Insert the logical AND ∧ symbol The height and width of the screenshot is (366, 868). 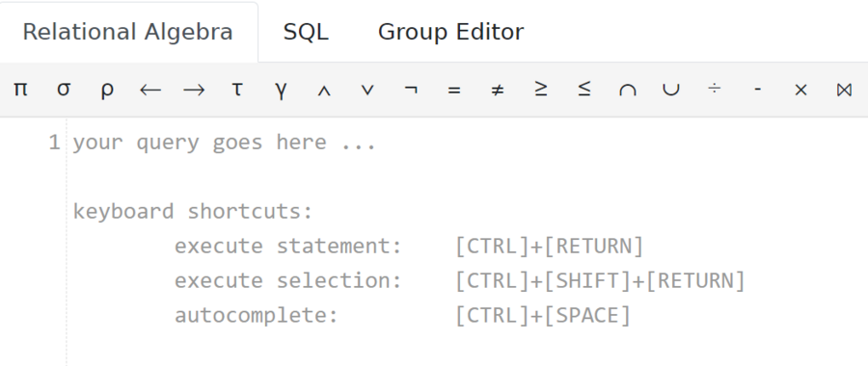pos(324,89)
